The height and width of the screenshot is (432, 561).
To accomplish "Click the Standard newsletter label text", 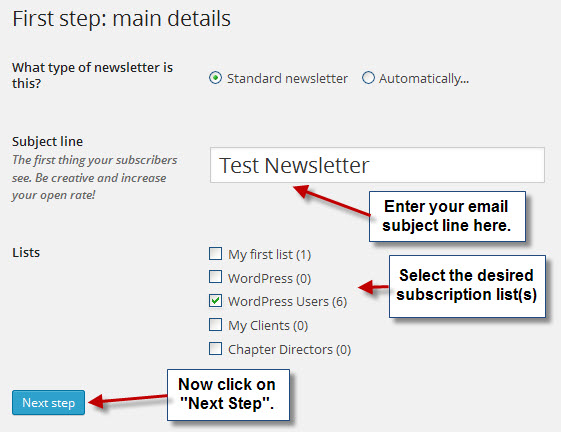I will (287, 78).
